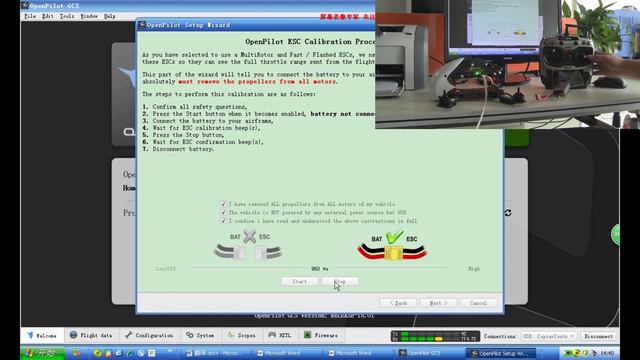
Task: Click the Stop button
Action: [x=340, y=282]
